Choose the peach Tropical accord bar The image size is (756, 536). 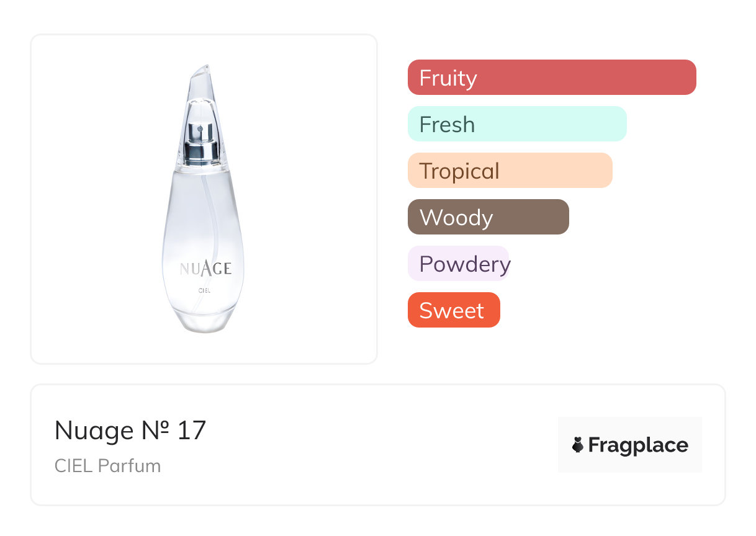(510, 171)
